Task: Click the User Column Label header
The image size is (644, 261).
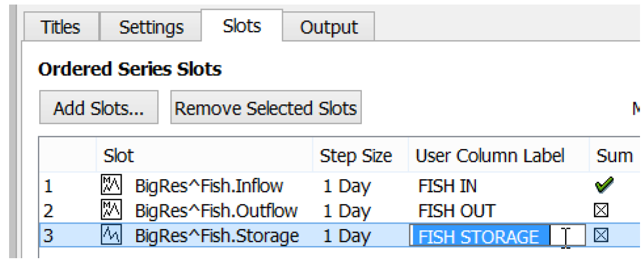Action: pyautogui.click(x=490, y=155)
